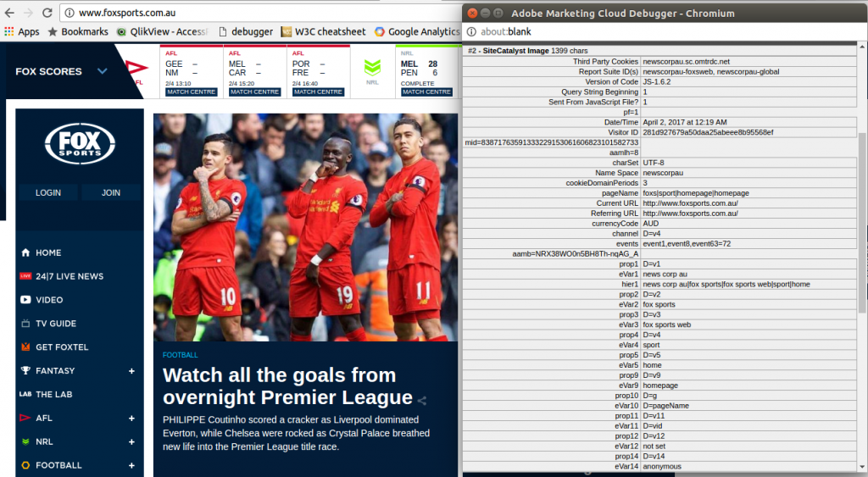Open the debugger bookmark

click(246, 31)
